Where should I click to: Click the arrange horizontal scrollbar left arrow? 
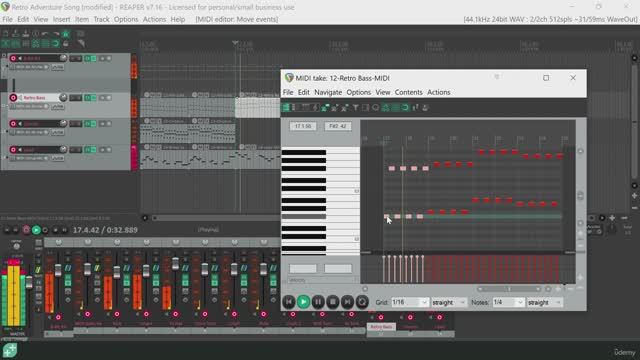coord(145,218)
